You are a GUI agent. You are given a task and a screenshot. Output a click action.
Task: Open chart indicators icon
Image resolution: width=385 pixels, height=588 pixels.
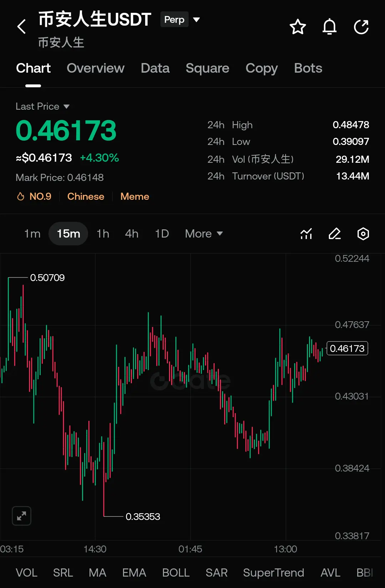(306, 234)
